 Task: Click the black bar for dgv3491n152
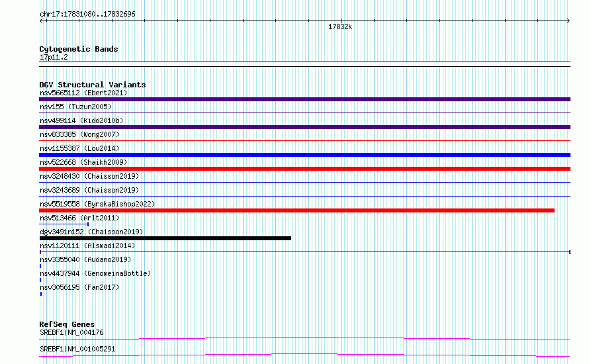[x=165, y=238]
